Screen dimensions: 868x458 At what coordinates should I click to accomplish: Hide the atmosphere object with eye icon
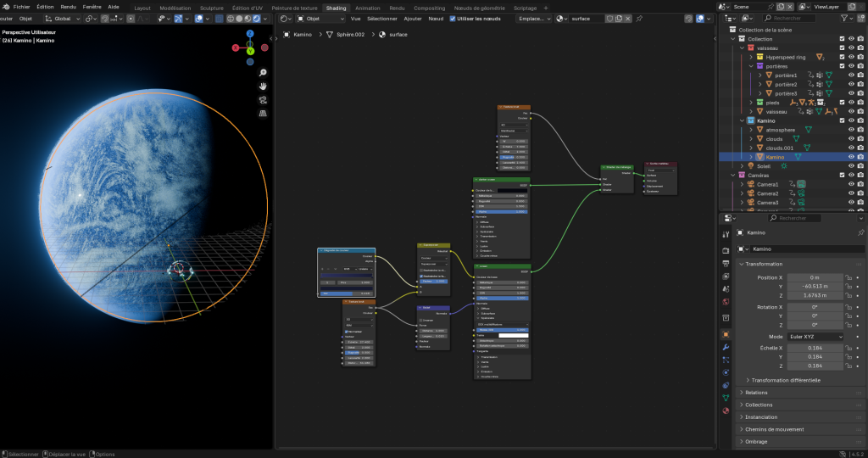point(851,130)
